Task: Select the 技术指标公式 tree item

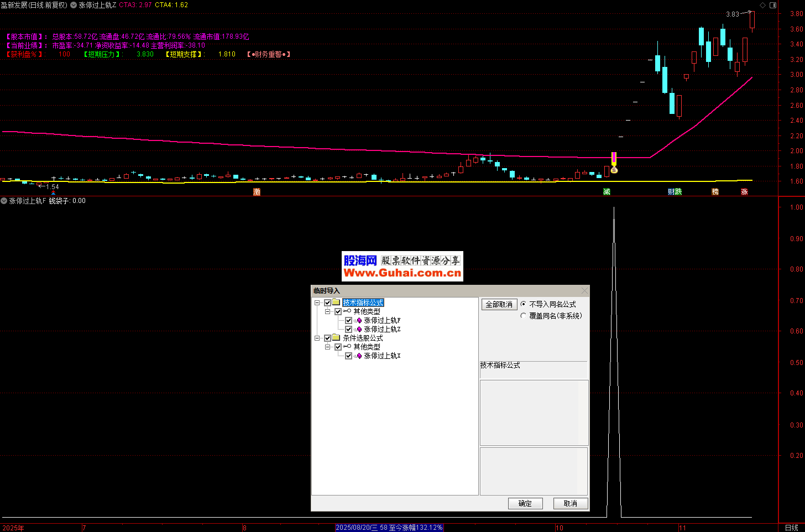Action: pos(363,303)
